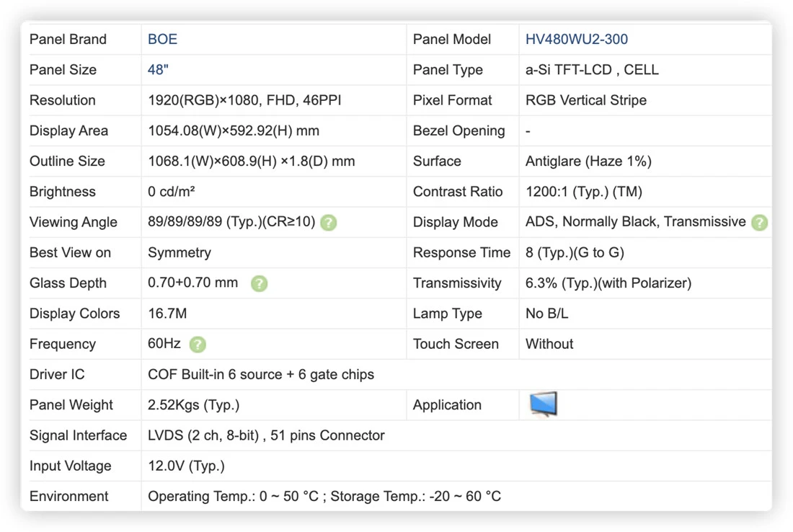Image resolution: width=793 pixels, height=532 pixels.
Task: Click the outline size 1068.1(W)×608.9(H) ×1.8(D) mm
Action: coord(252,161)
